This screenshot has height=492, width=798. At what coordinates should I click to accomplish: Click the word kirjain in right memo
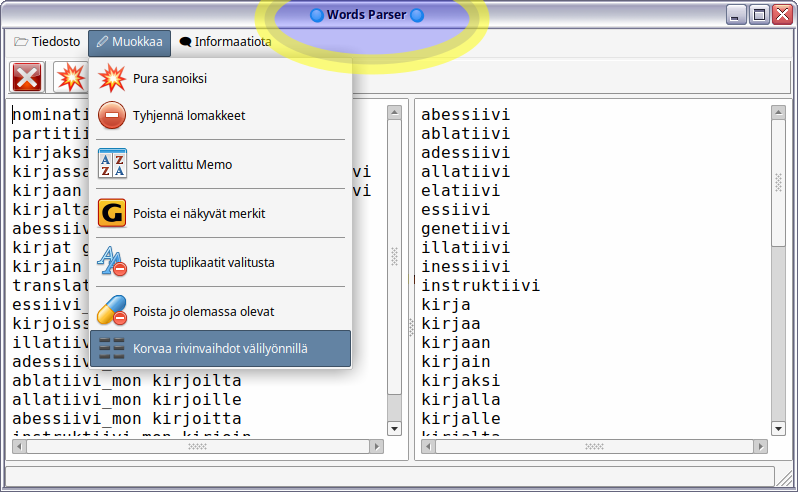click(455, 362)
